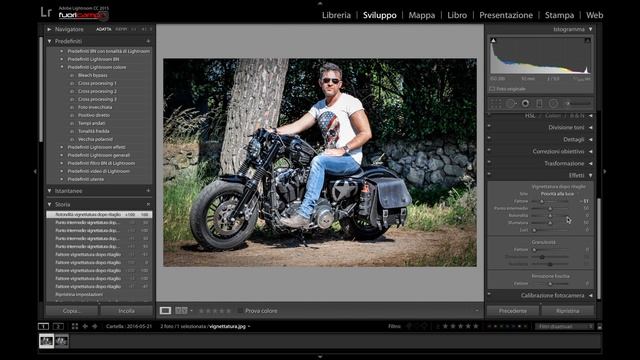Image resolution: width=640 pixels, height=360 pixels.
Task: Toggle the filter lock switch at filmstrip right
Action: (x=600, y=327)
